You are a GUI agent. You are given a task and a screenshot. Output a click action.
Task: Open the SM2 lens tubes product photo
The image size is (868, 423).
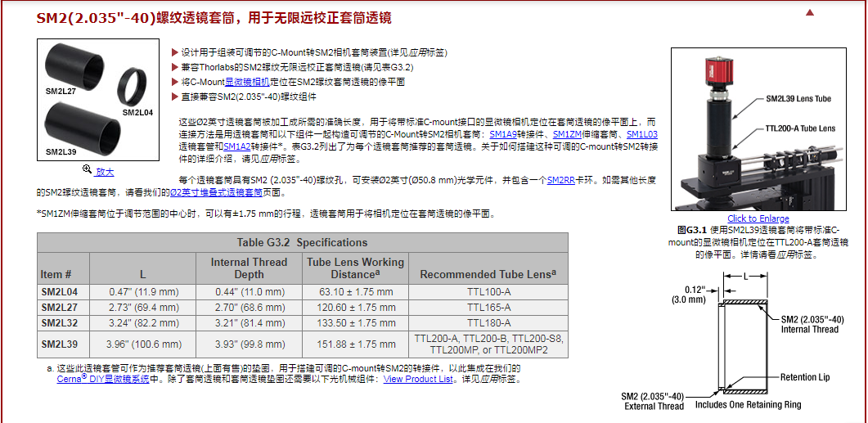(98, 100)
